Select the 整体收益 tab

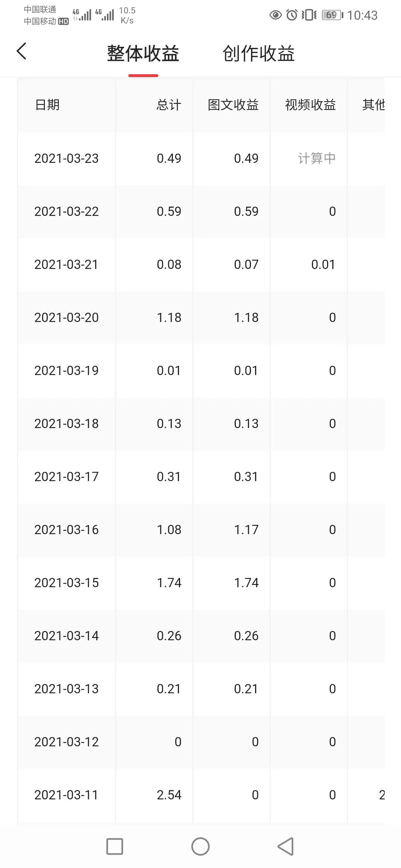[143, 53]
